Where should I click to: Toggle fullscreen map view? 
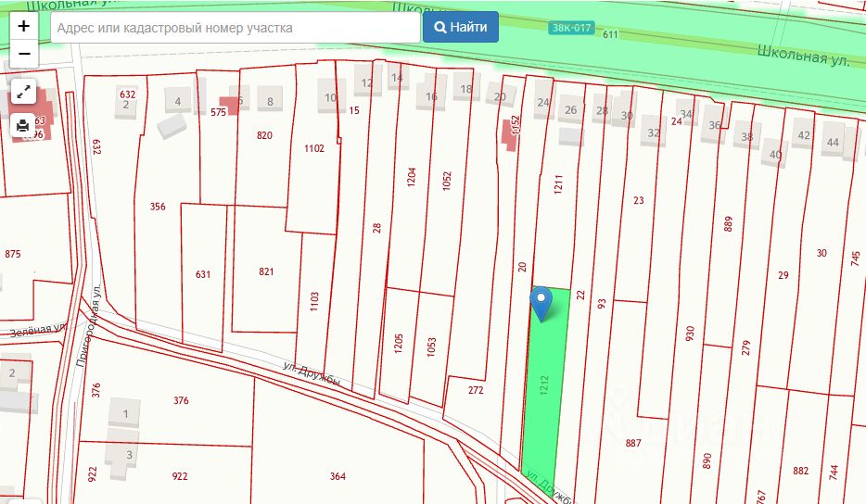pyautogui.click(x=23, y=93)
